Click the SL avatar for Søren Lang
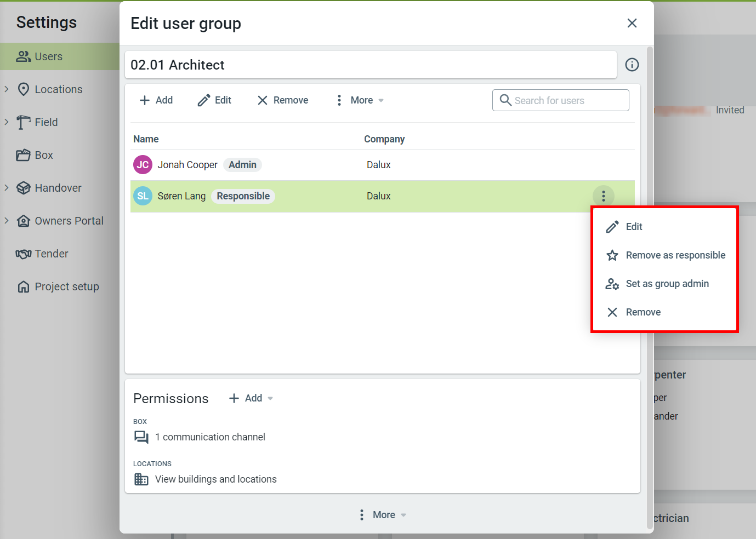This screenshot has height=539, width=756. [143, 196]
